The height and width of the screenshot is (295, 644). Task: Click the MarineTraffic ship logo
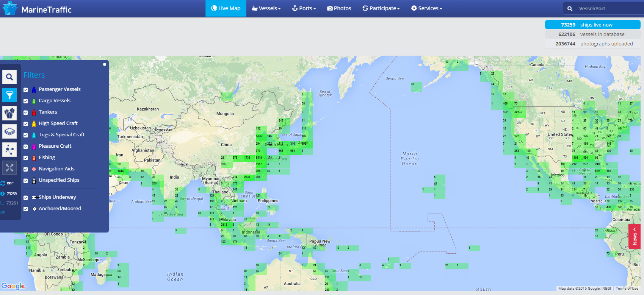point(10,8)
